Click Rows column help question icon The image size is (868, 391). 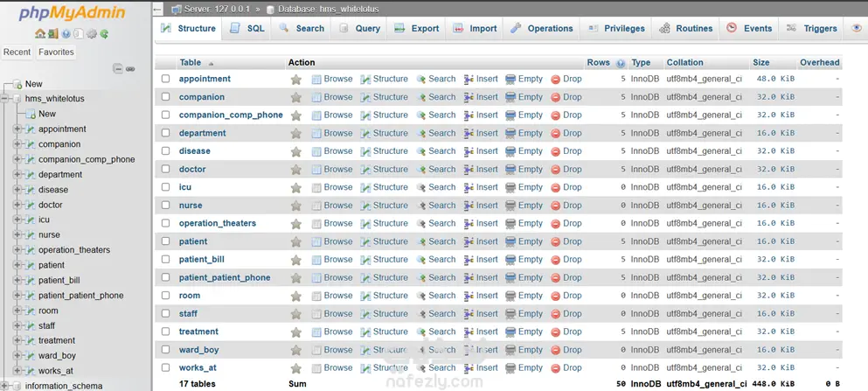pos(621,63)
